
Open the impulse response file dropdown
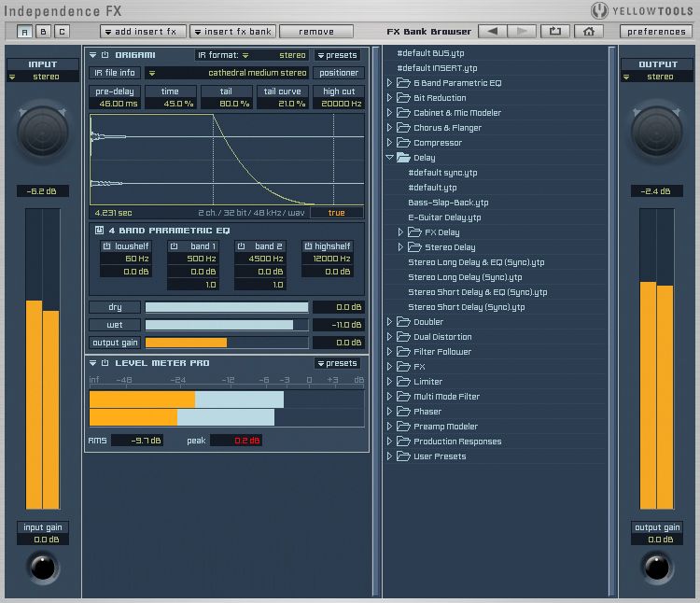[227, 72]
